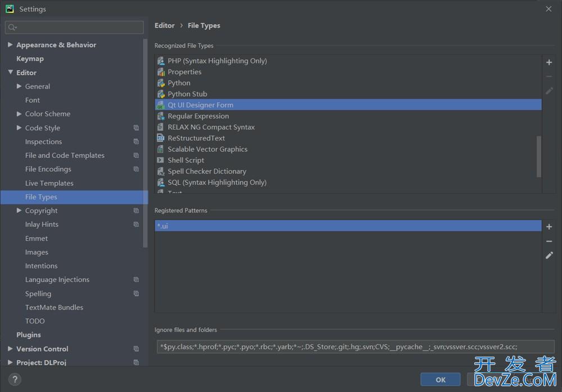Viewport: 562px width, 392px height.
Task: Click the Qt UI Designer Form icon
Action: (x=161, y=105)
